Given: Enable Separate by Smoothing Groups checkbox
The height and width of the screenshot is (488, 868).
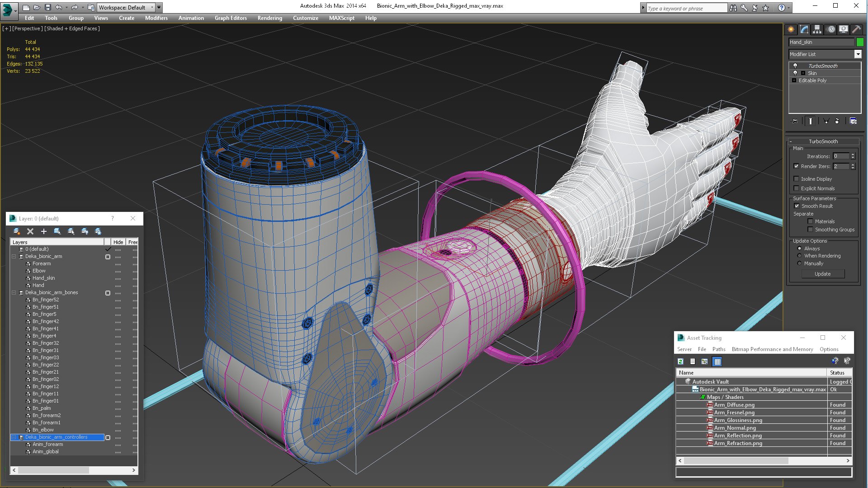Looking at the screenshot, I should tap(810, 230).
